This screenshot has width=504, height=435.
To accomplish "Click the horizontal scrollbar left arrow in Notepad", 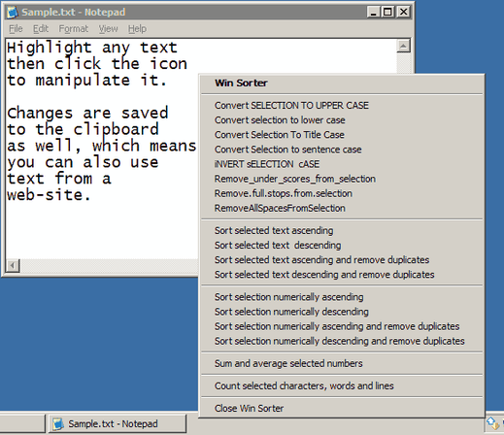I will 13,266.
